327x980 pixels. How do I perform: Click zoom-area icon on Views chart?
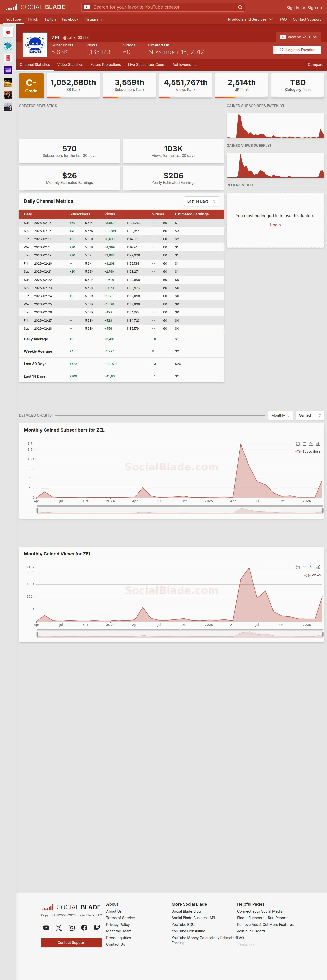[298, 568]
